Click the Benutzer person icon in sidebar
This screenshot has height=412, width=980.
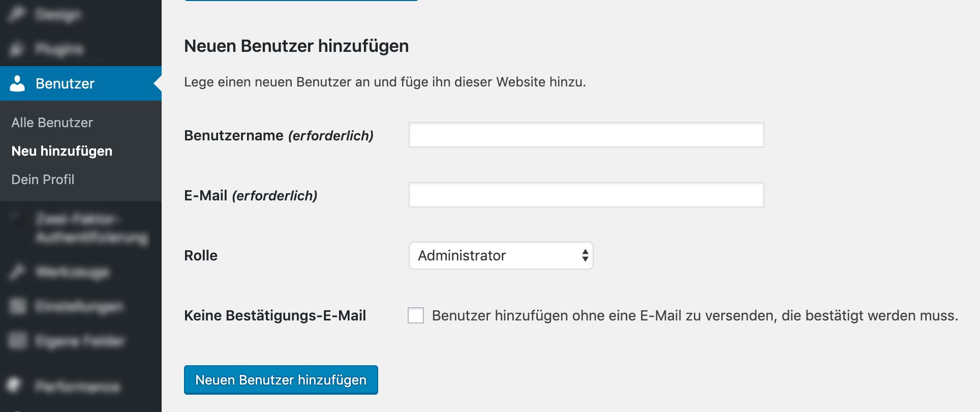[x=17, y=83]
